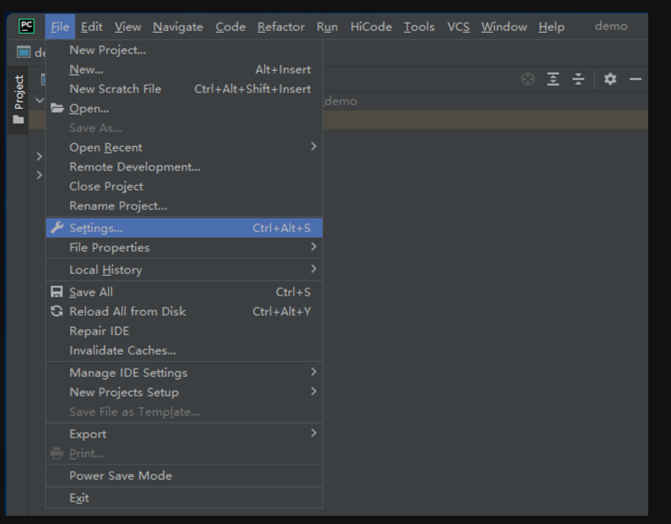Select Remote Development... menu entry
671x524 pixels.
coord(184,167)
